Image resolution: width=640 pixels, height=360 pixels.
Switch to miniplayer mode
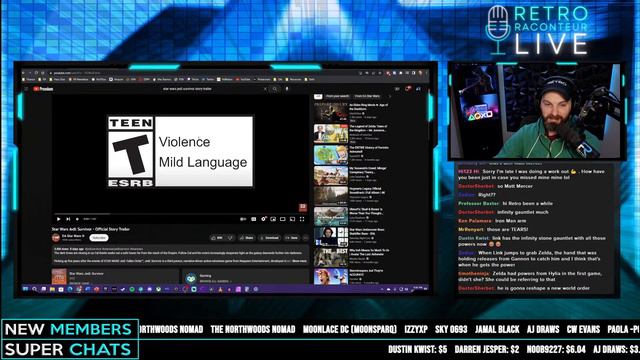click(273, 219)
